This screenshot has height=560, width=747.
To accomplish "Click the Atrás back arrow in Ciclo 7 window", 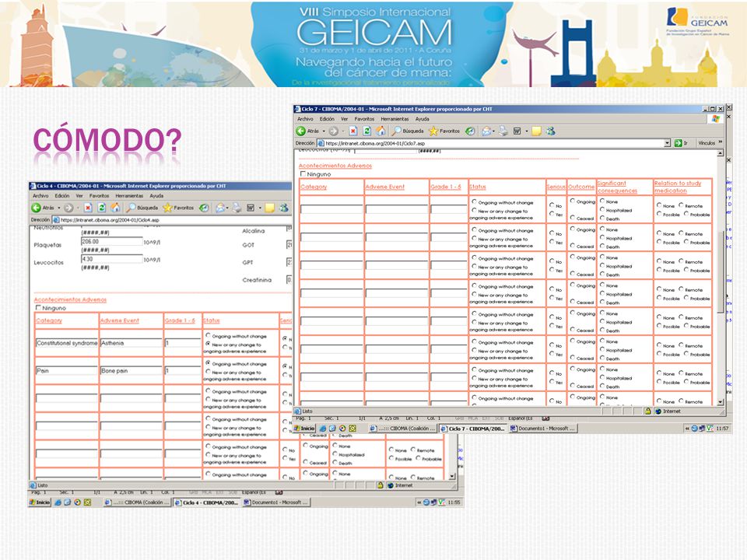I will (300, 131).
